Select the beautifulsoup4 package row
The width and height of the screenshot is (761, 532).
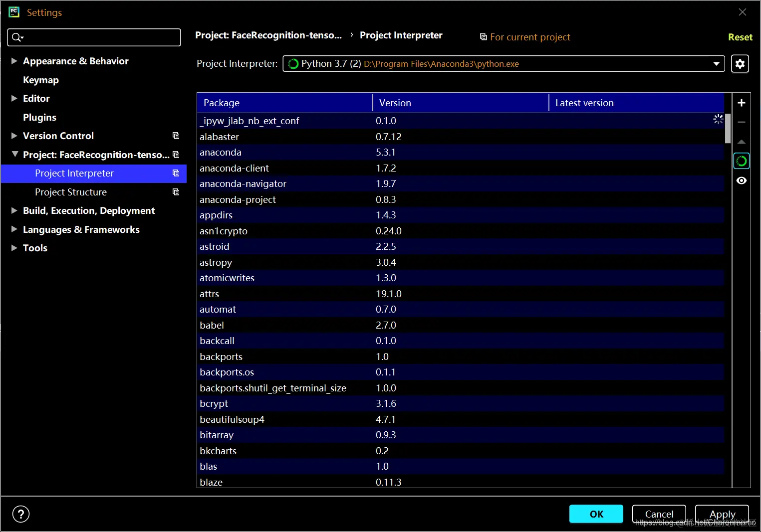(461, 419)
